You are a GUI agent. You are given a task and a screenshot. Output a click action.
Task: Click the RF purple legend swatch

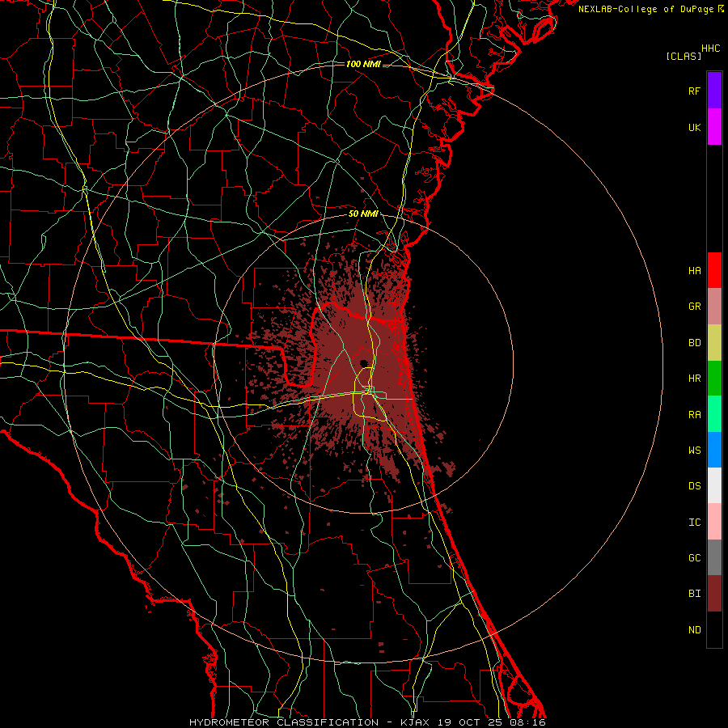coord(714,91)
